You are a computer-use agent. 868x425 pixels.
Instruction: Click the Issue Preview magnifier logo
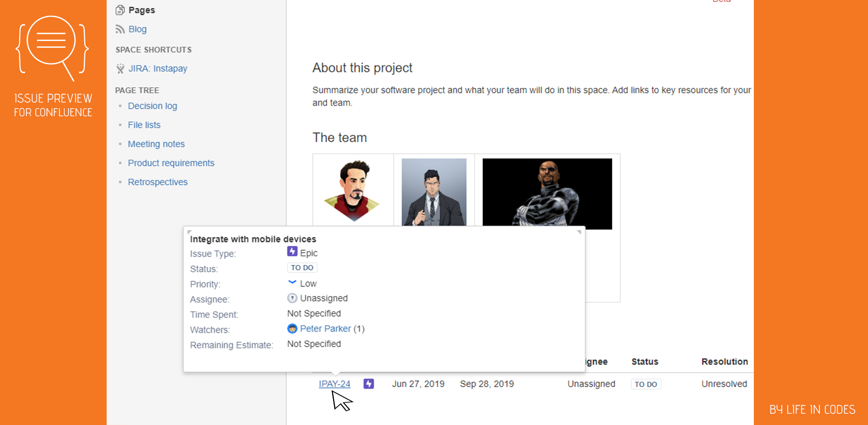(x=52, y=48)
